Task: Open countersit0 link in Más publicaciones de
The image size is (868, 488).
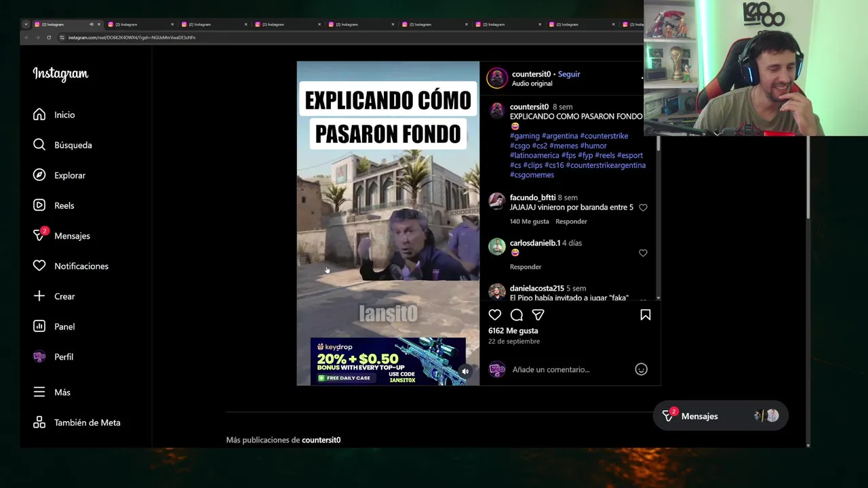Action: [x=321, y=440]
